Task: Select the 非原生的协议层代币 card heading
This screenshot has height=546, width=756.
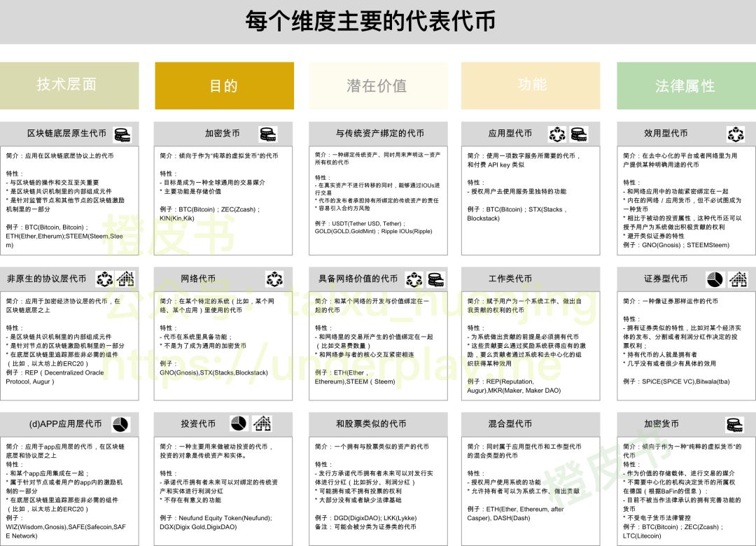Action: (x=47, y=279)
